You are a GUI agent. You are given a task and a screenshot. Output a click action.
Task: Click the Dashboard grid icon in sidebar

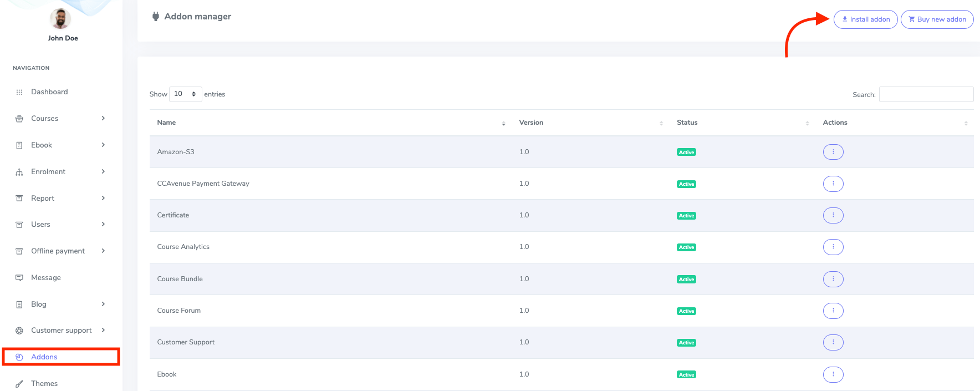pyautogui.click(x=19, y=92)
